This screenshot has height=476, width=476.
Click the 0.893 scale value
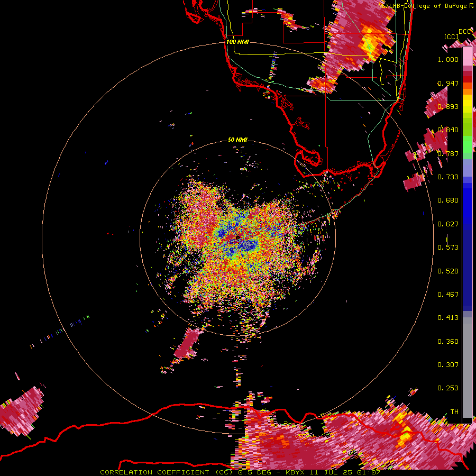[448, 106]
